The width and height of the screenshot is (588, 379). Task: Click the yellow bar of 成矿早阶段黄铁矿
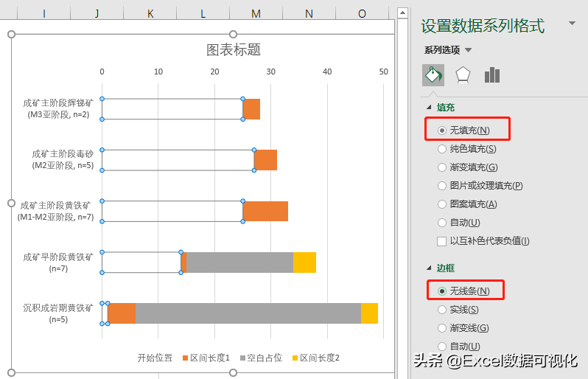[305, 262]
